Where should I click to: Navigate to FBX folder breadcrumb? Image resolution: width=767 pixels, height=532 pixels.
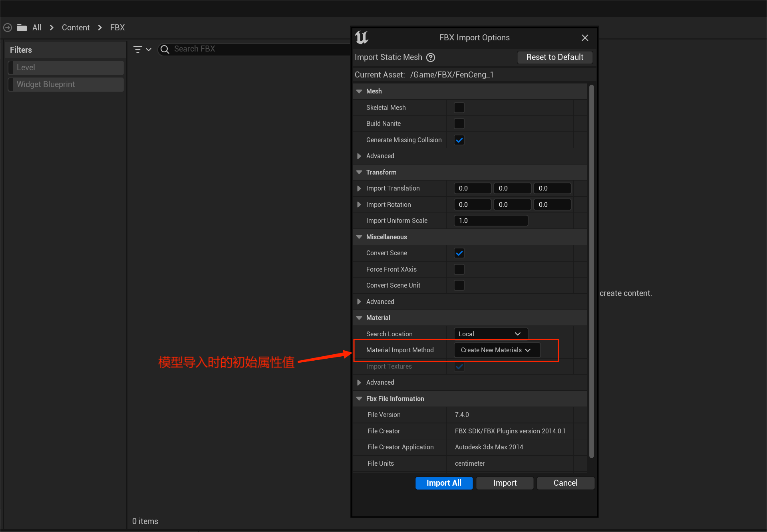pos(117,28)
